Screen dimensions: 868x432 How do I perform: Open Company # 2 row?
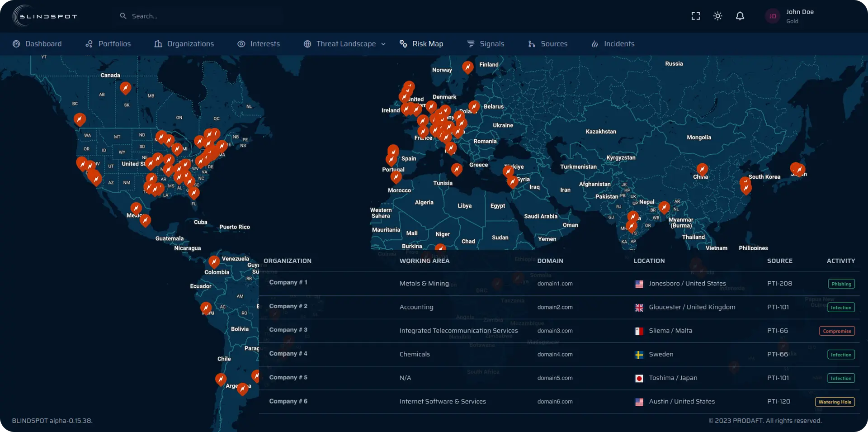coord(559,307)
